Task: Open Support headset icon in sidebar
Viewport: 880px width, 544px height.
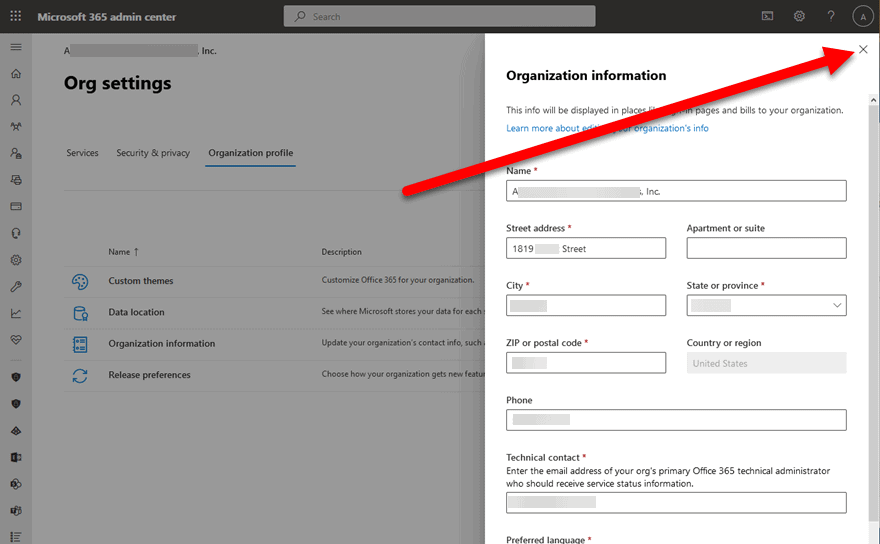Action: [16, 233]
